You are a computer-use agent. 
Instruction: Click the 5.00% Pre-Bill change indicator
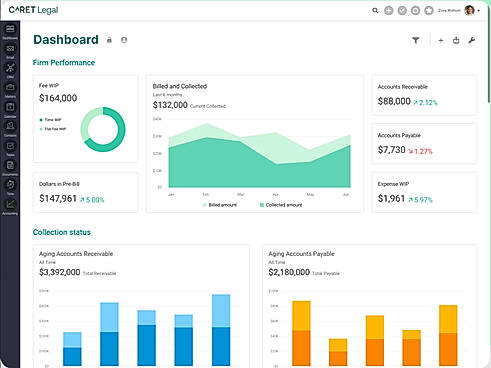92,200
